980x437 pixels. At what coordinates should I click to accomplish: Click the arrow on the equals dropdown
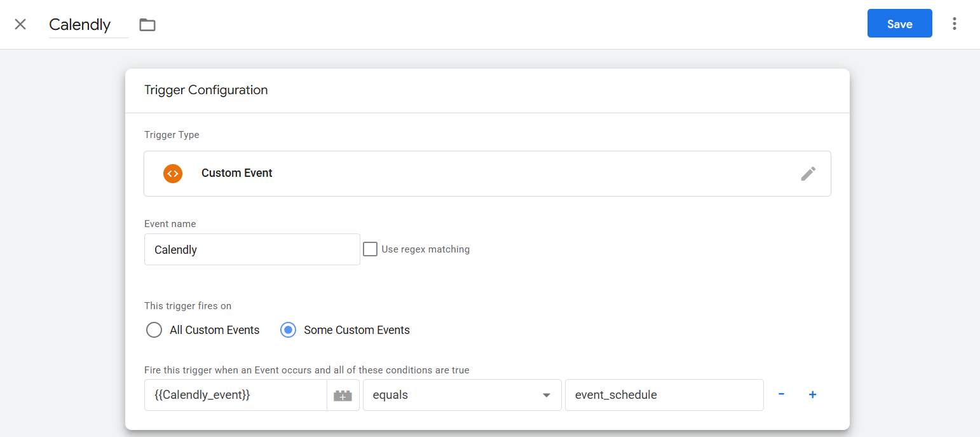coord(546,395)
